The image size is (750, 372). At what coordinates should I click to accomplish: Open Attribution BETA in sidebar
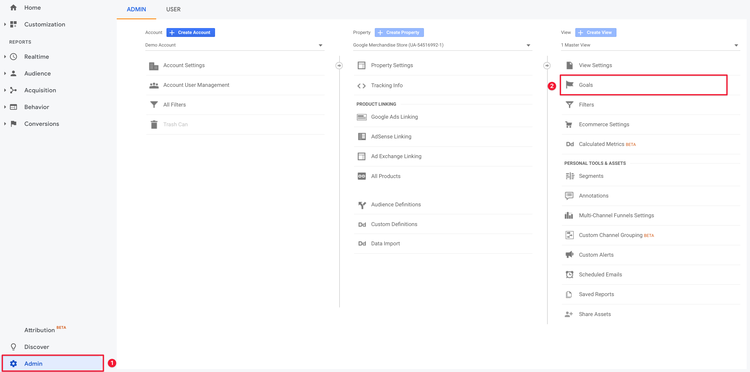click(x=45, y=330)
